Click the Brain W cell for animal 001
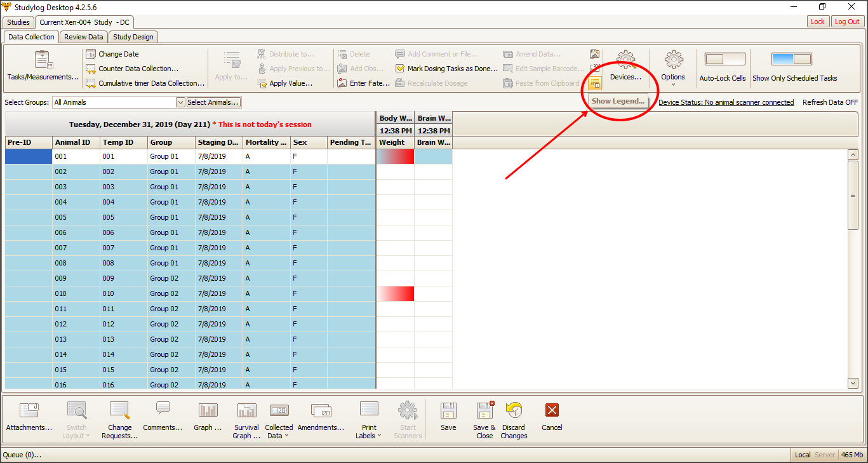 [433, 156]
